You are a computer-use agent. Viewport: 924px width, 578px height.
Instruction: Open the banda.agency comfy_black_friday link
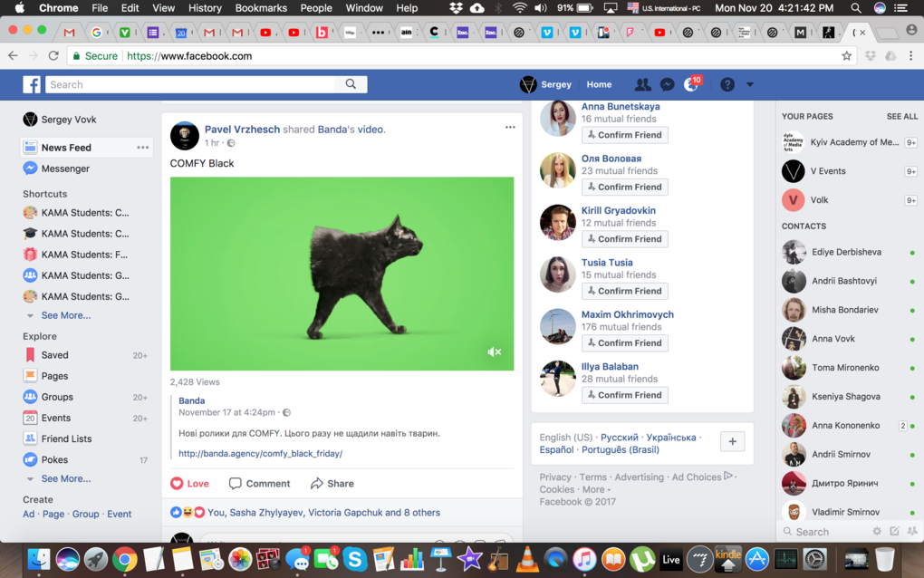[x=261, y=454]
